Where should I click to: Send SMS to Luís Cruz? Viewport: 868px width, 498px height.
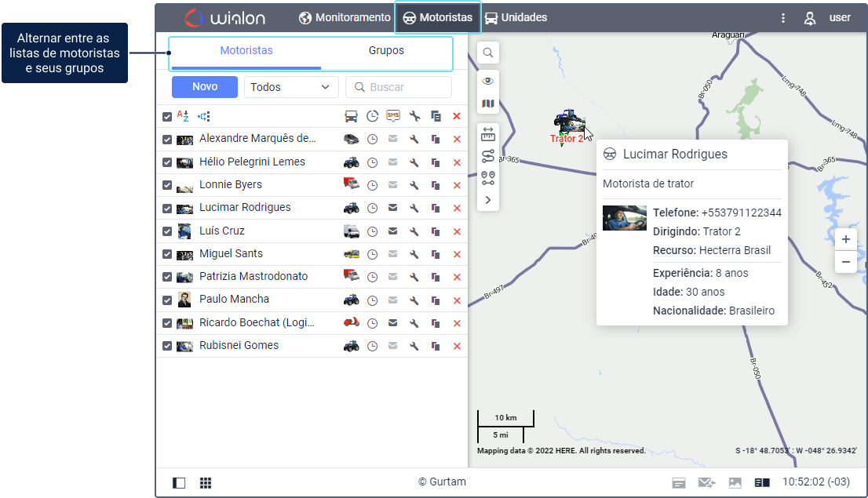tap(392, 231)
